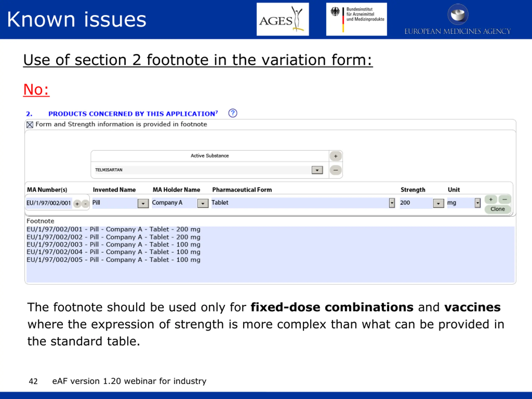This screenshot has height=399, width=532.
Task: Open the Unit mg dropdown
Action: click(x=477, y=203)
